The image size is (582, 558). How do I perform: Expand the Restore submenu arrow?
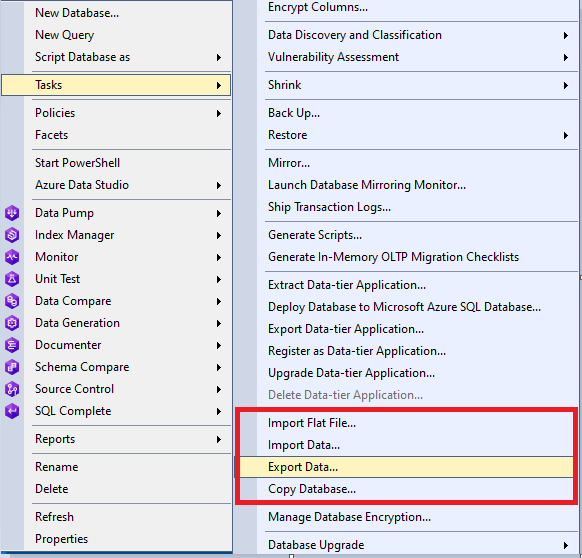[566, 136]
